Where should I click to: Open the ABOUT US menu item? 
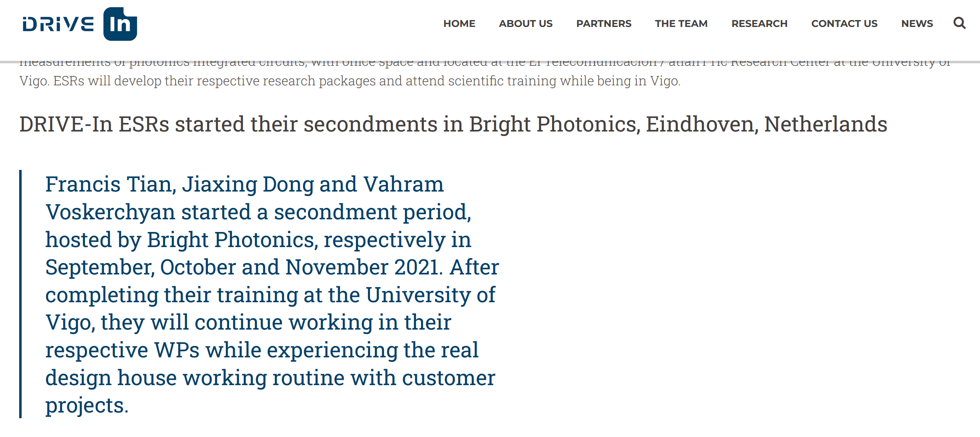tap(526, 24)
